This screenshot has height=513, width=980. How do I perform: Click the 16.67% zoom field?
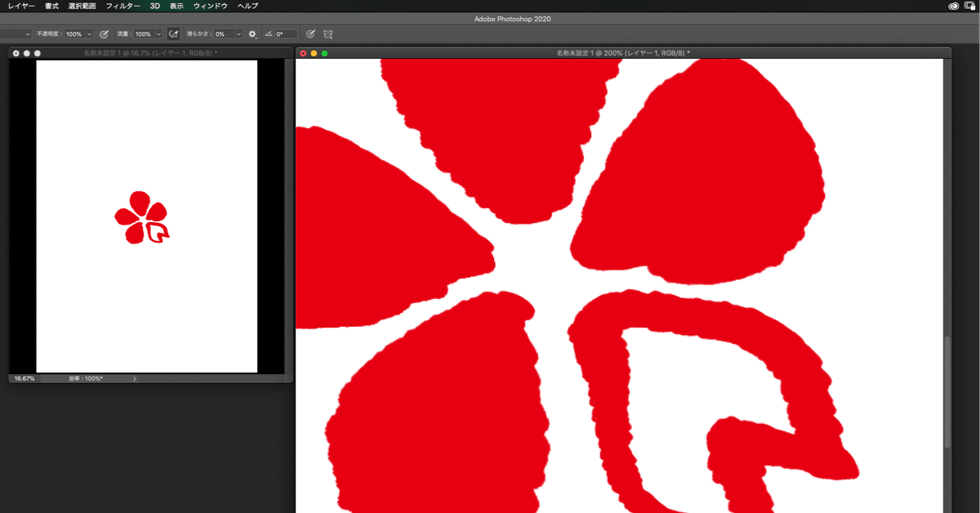(23, 379)
